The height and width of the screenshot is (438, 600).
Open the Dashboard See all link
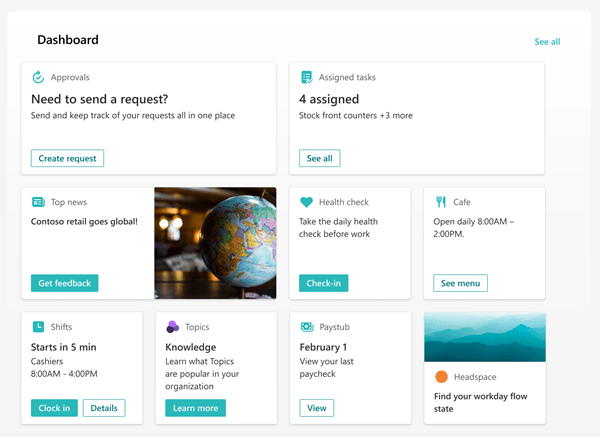(547, 42)
